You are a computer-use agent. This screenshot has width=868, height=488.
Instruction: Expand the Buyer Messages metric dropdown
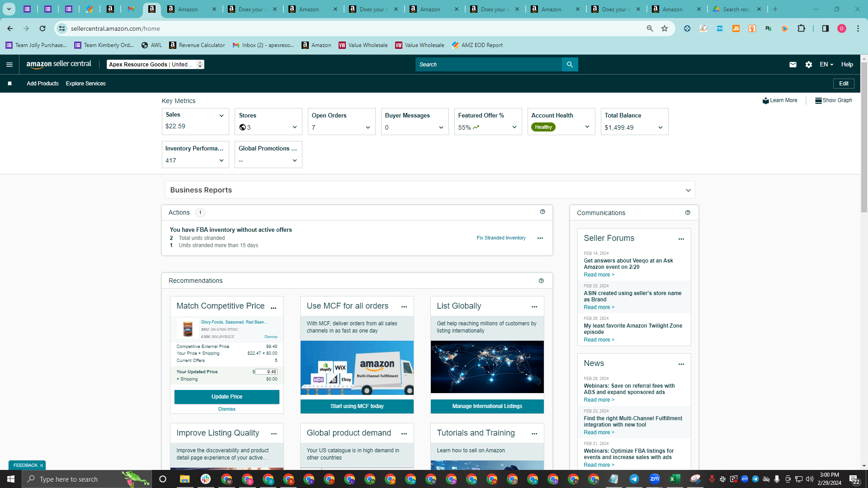pos(441,127)
